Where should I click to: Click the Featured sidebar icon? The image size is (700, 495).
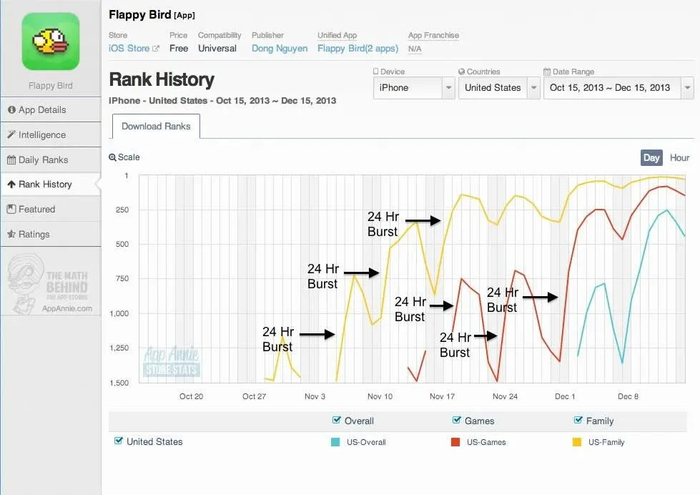(x=11, y=210)
